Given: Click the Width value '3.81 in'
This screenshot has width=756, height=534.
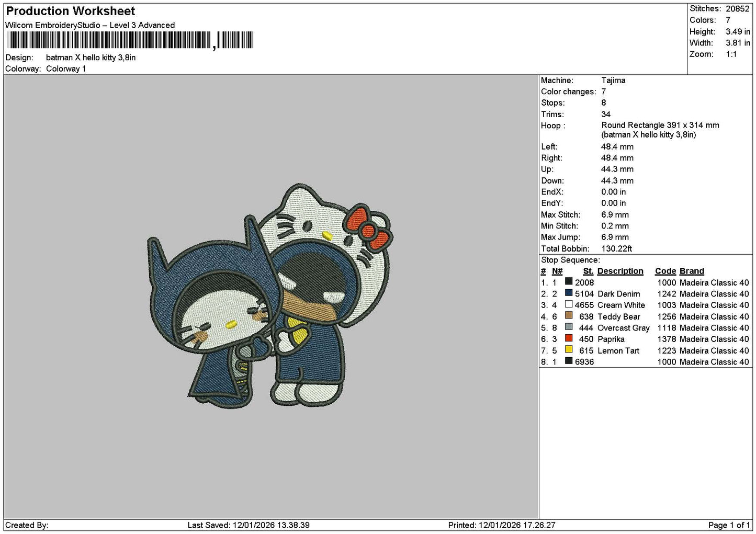Looking at the screenshot, I should pos(738,43).
